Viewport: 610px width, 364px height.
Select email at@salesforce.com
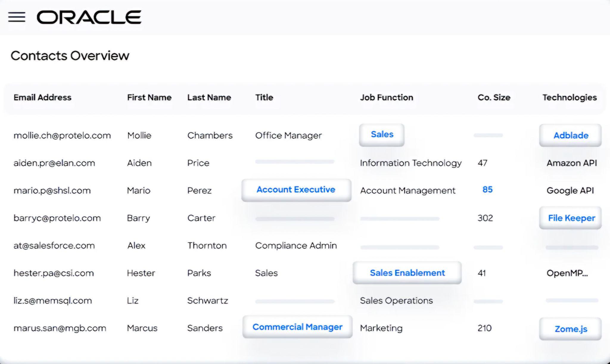54,246
